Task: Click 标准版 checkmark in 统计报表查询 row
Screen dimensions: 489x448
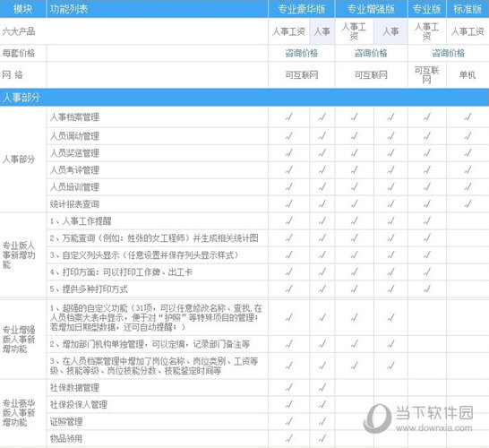Action: [468, 203]
